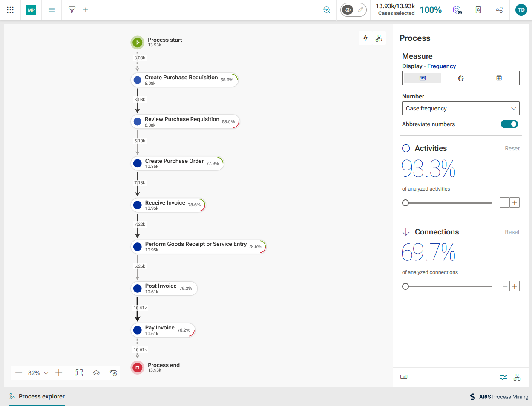Switch to edit mode pencil toggle
This screenshot has width=532, height=407.
[360, 10]
